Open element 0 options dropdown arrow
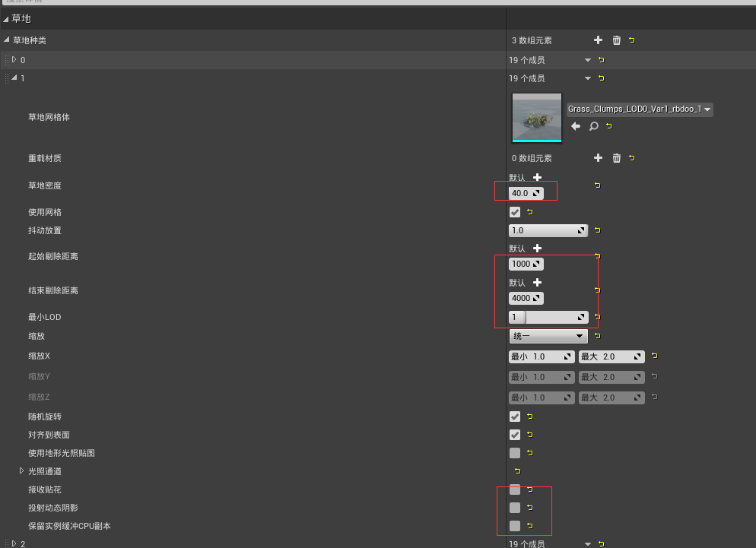This screenshot has width=756, height=548. click(x=588, y=60)
